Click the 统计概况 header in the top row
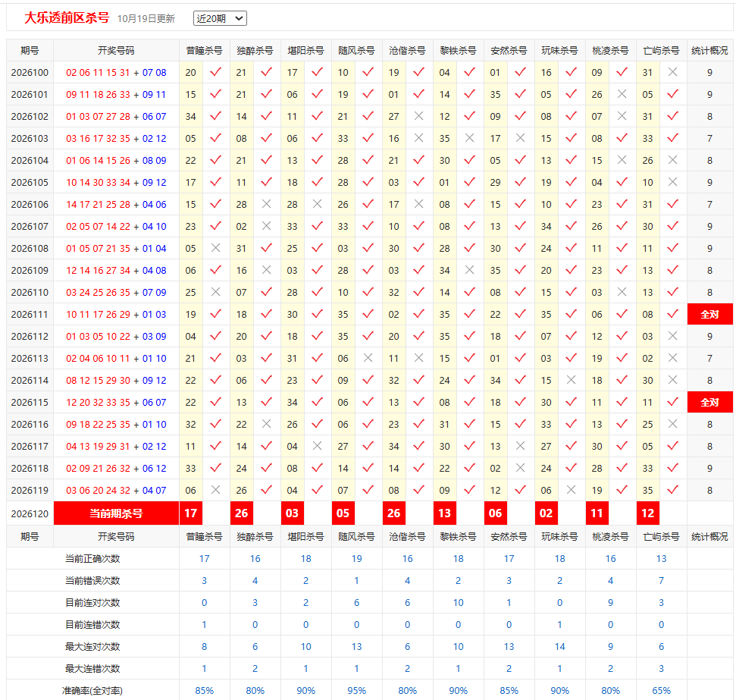The image size is (736, 700). point(709,50)
